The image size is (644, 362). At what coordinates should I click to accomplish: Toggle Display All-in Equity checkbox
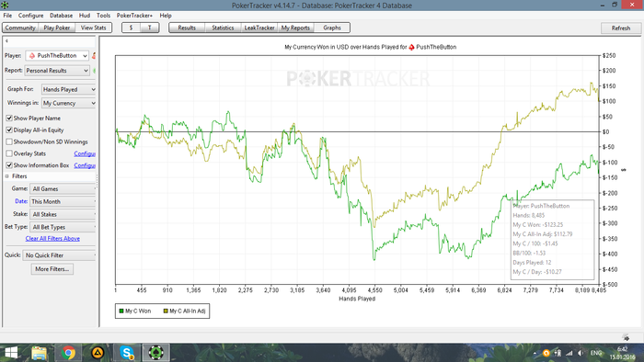pyautogui.click(x=9, y=130)
